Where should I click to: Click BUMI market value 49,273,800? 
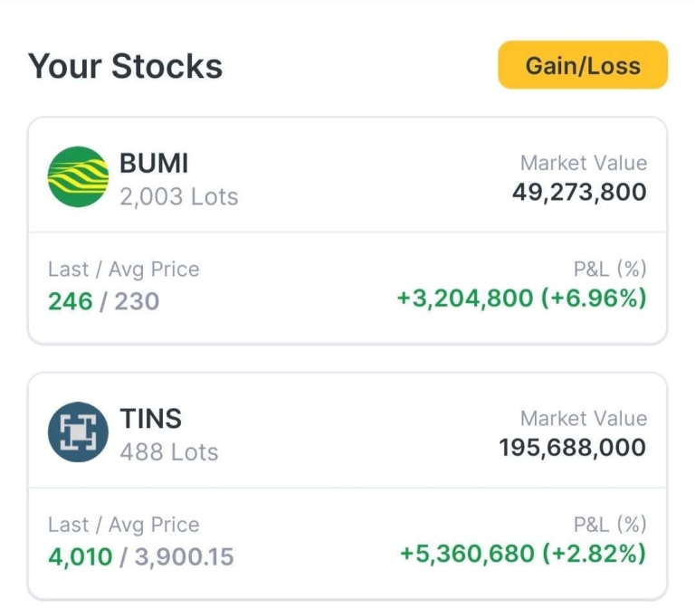[x=579, y=192]
